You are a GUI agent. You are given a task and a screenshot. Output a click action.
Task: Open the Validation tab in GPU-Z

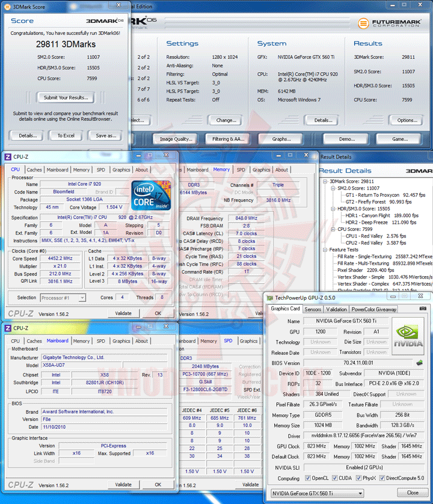336,309
